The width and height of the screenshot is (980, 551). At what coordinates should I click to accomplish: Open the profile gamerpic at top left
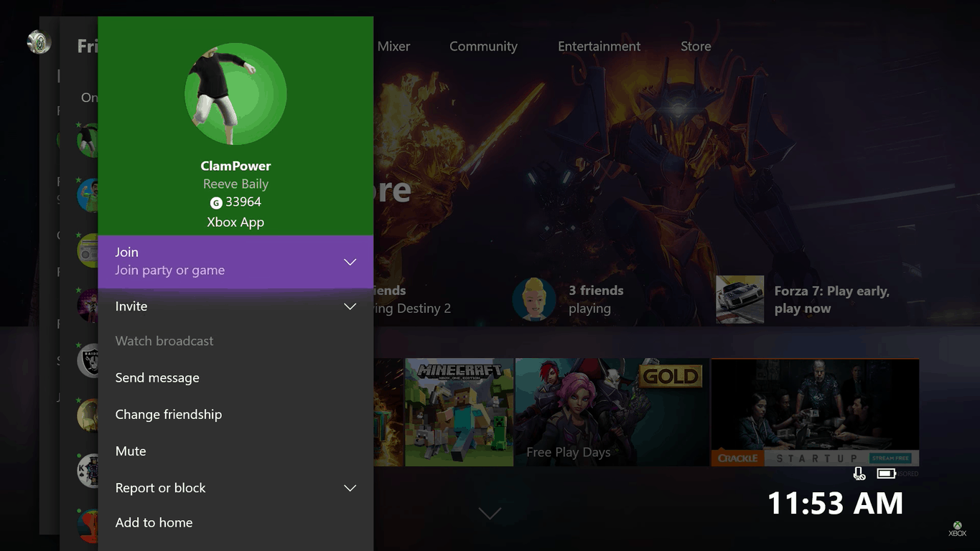pos(39,42)
